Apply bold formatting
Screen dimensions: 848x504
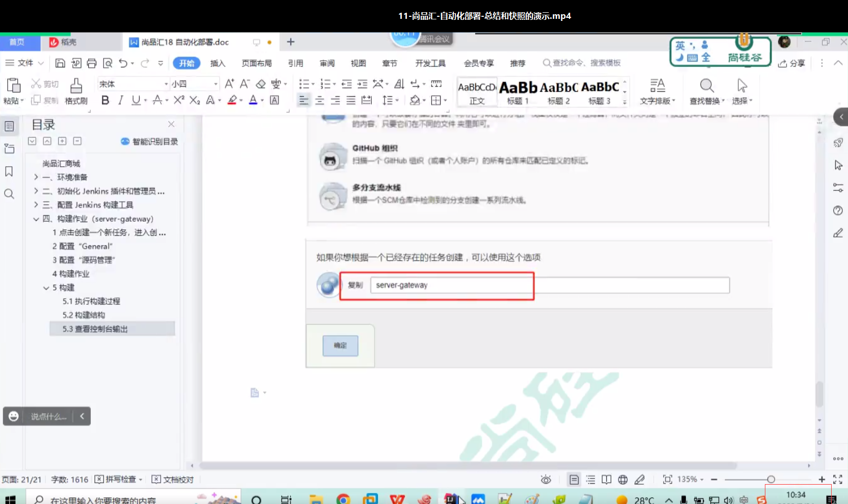point(105,100)
